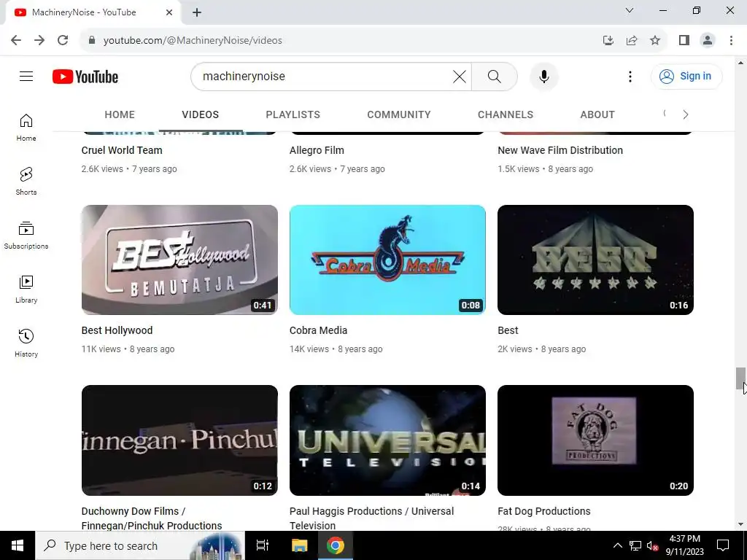The image size is (747, 560).
Task: Click the Sign in button
Action: click(x=686, y=76)
